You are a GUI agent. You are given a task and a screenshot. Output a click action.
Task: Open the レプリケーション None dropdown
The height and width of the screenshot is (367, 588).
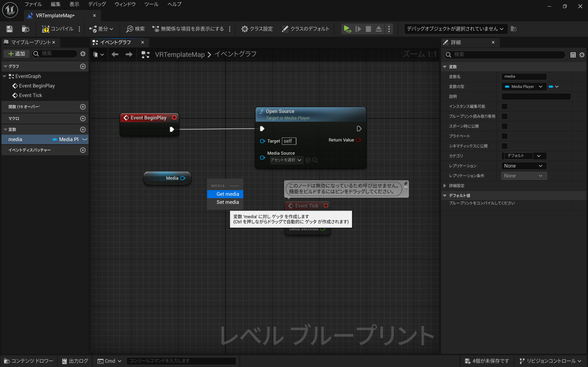coord(524,166)
